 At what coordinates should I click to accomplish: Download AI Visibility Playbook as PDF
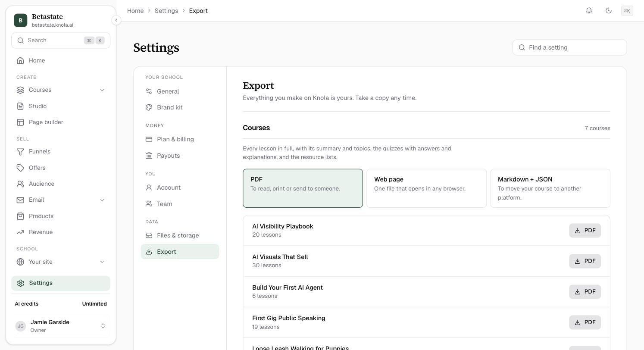pyautogui.click(x=585, y=231)
